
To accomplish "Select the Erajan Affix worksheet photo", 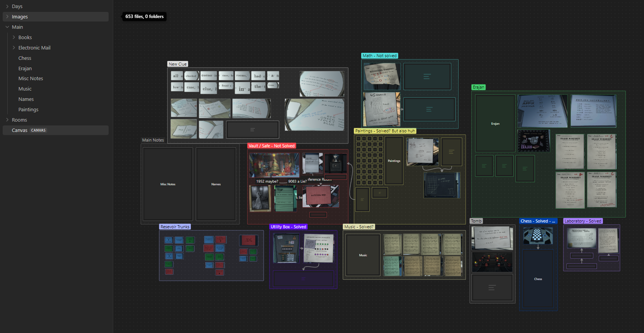I will (542, 111).
